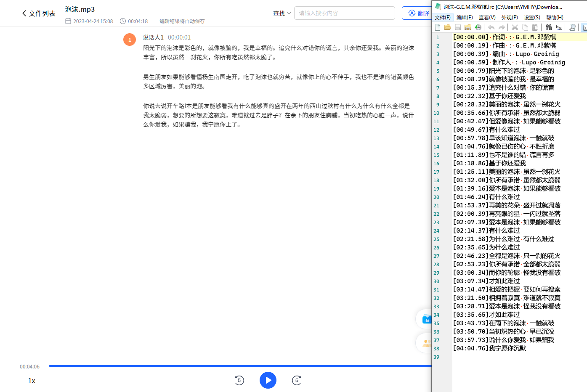Click the transcript paragraph starting 男生朋友如果能够看懂
Viewport: 587px width, 392px height.
pyautogui.click(x=279, y=82)
